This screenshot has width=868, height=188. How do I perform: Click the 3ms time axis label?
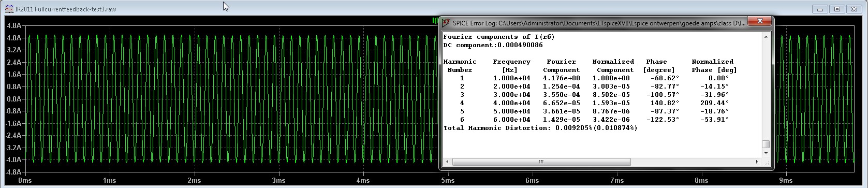279,181
